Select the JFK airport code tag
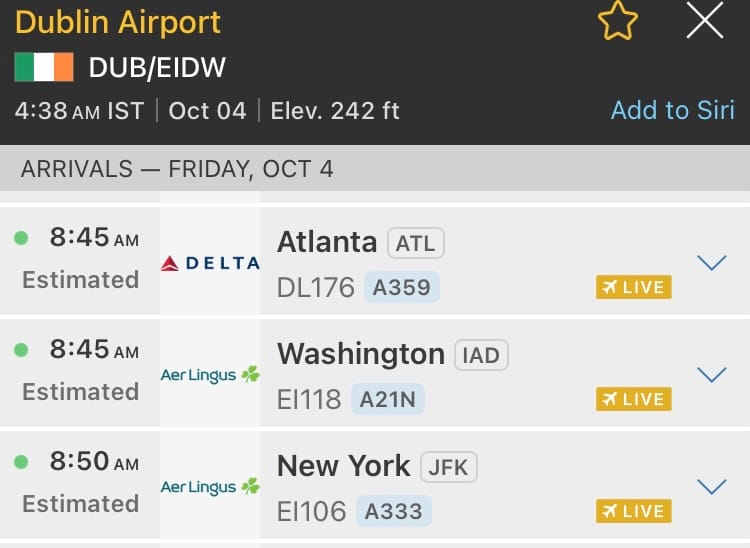The height and width of the screenshot is (548, 750). click(x=449, y=467)
